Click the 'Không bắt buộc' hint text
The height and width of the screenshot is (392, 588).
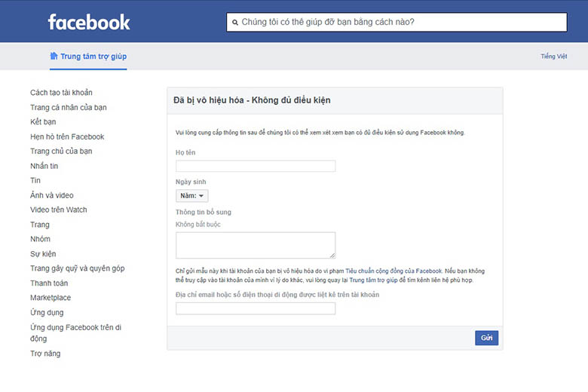[198, 225]
